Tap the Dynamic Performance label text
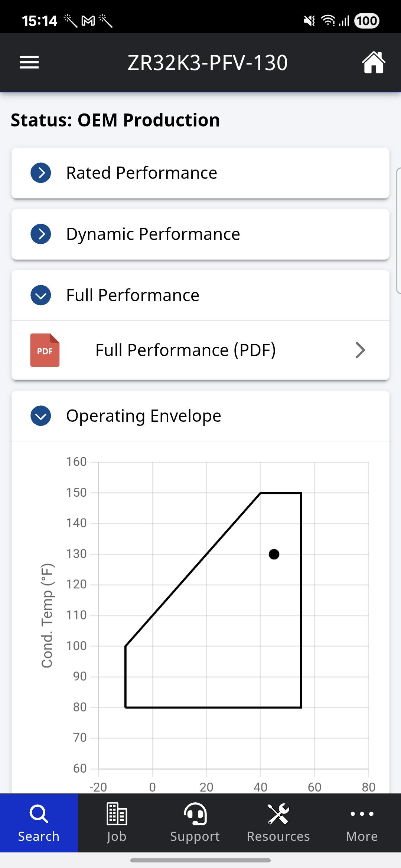401x868 pixels. coord(153,234)
